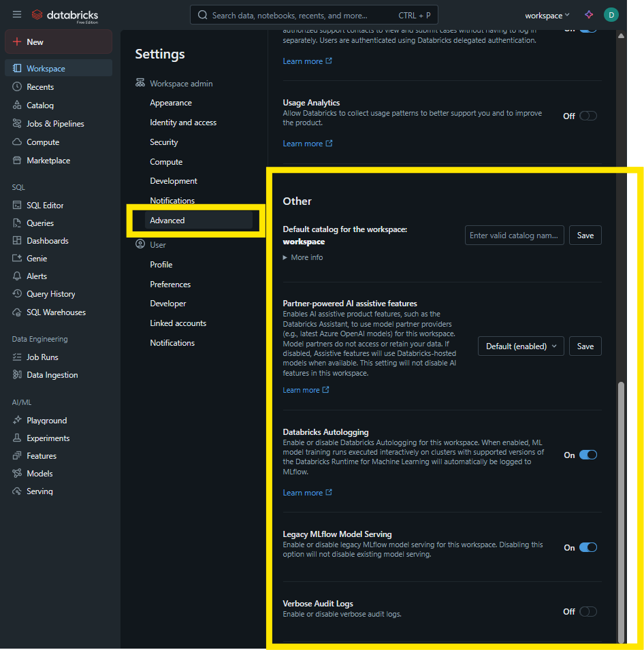Select the Advanced settings item

pyautogui.click(x=199, y=220)
